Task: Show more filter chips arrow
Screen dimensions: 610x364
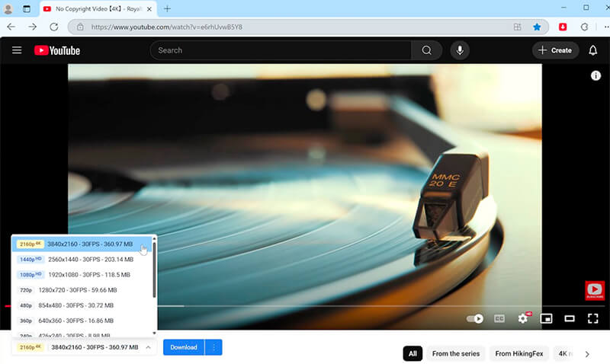Action: pyautogui.click(x=587, y=354)
